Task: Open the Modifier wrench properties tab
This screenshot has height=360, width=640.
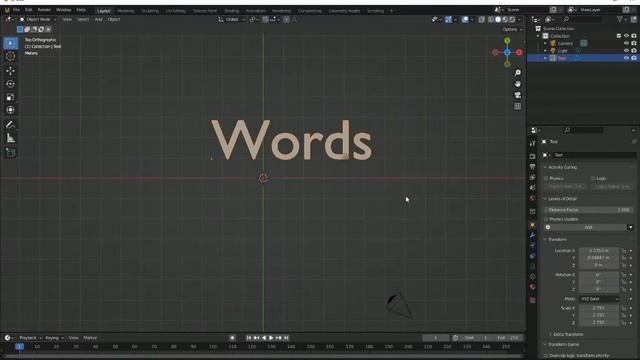Action: click(532, 235)
